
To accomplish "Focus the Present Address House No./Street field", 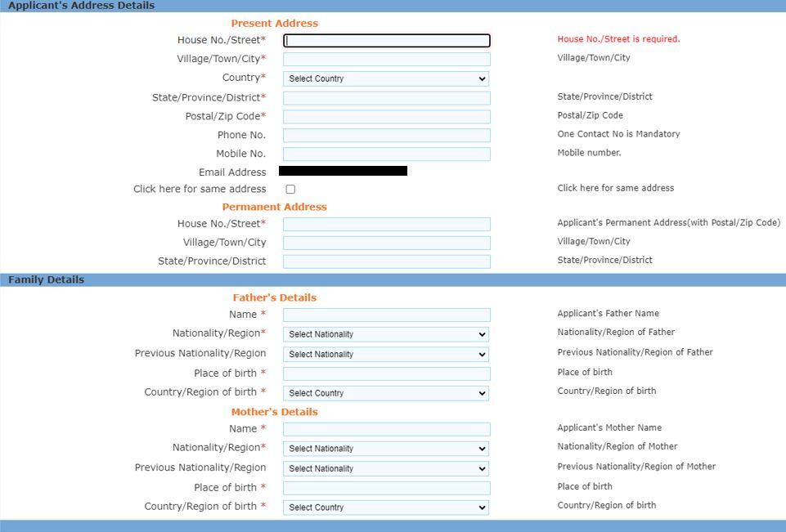I will pyautogui.click(x=386, y=40).
